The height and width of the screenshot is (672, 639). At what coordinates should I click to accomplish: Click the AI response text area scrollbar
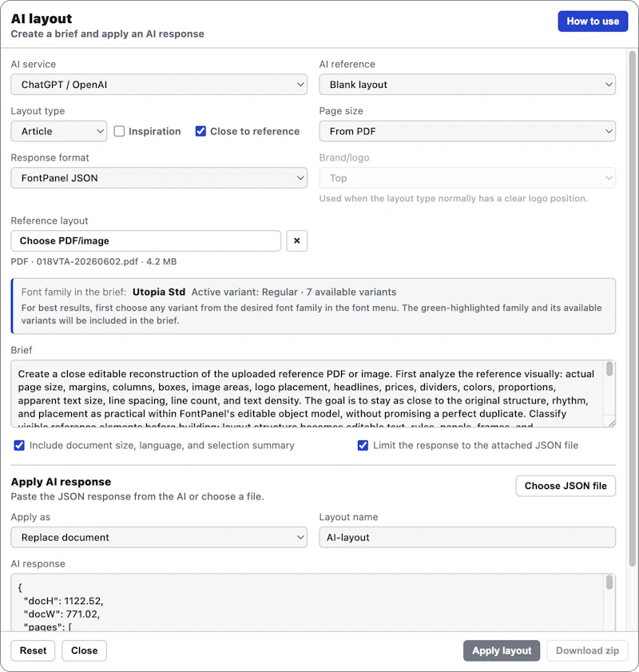click(609, 583)
